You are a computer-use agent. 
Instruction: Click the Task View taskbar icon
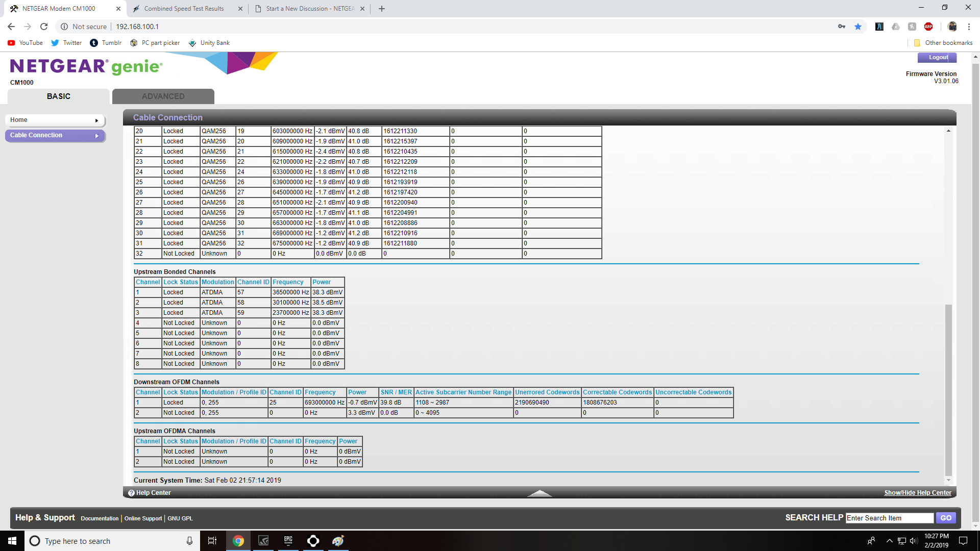point(212,541)
